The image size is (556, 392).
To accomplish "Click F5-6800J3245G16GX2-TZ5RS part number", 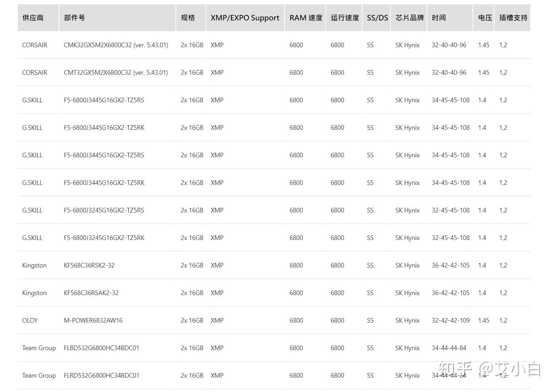I will coord(104,210).
